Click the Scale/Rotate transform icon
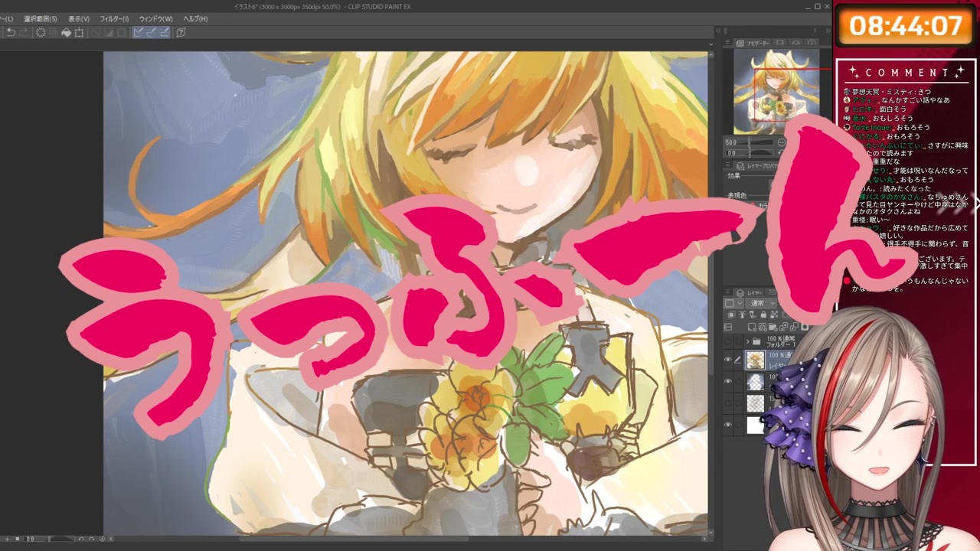Image resolution: width=980 pixels, height=551 pixels. tap(79, 32)
